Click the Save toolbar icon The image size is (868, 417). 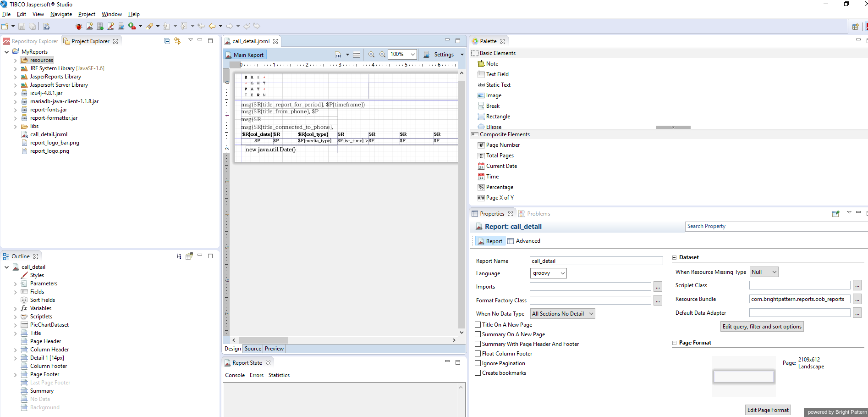coord(22,27)
